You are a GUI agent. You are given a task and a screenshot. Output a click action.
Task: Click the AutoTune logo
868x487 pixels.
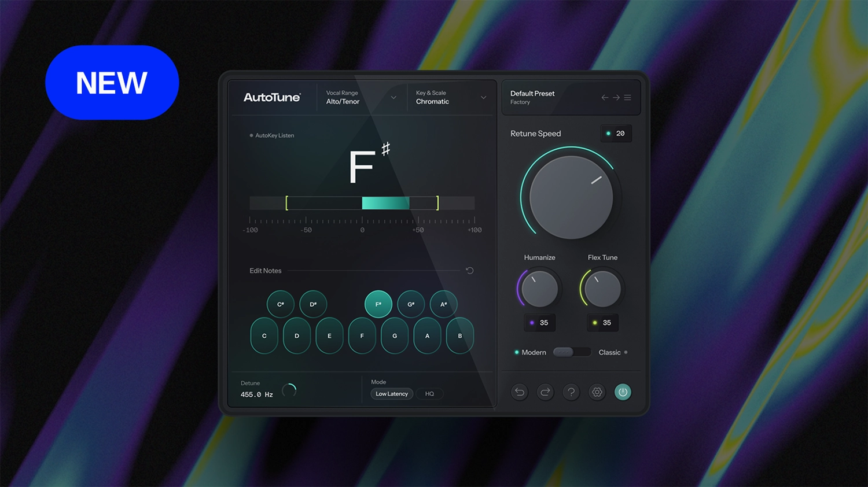pyautogui.click(x=271, y=98)
